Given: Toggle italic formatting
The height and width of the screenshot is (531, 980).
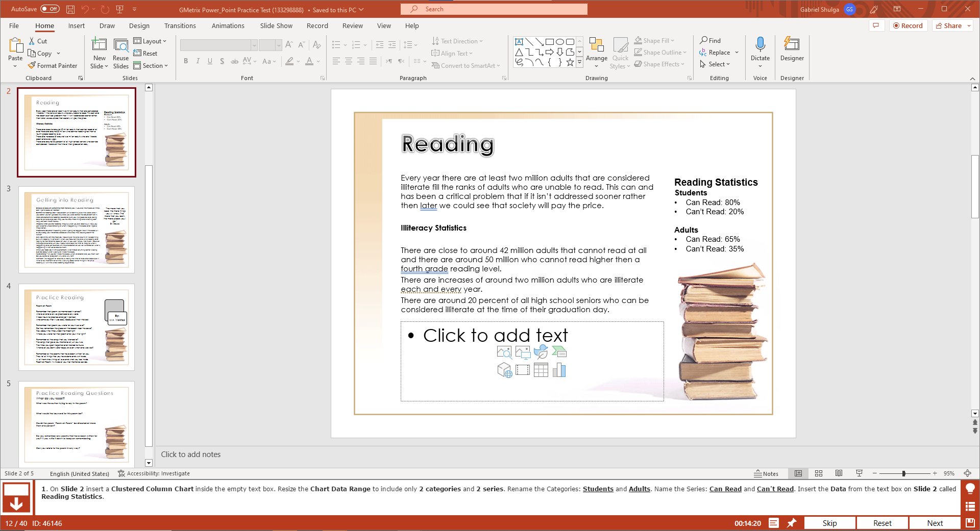Looking at the screenshot, I should click(x=198, y=61).
